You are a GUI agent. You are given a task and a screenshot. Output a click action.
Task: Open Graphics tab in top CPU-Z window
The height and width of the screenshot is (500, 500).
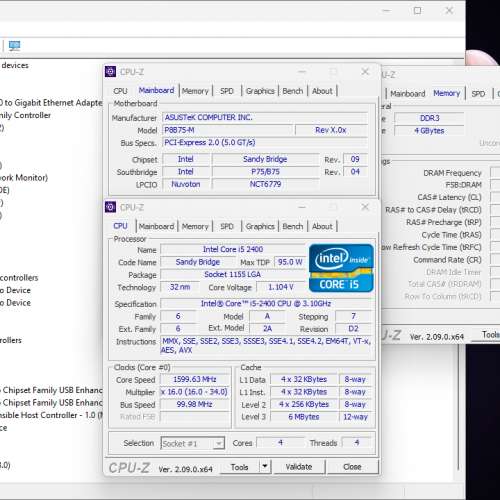(x=260, y=91)
